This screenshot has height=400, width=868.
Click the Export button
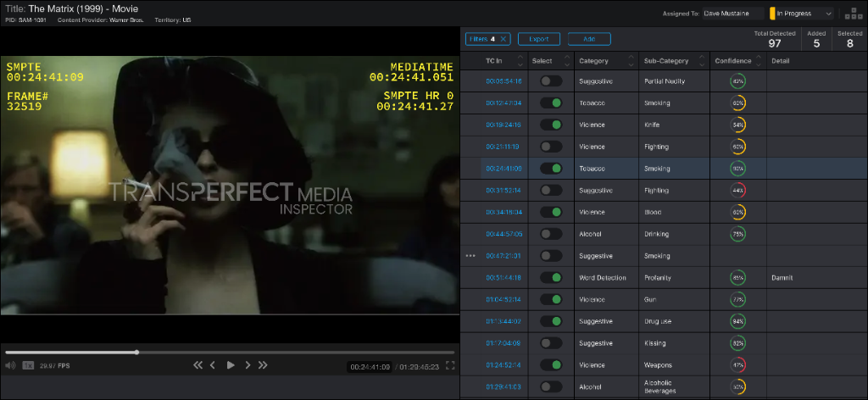(x=538, y=39)
